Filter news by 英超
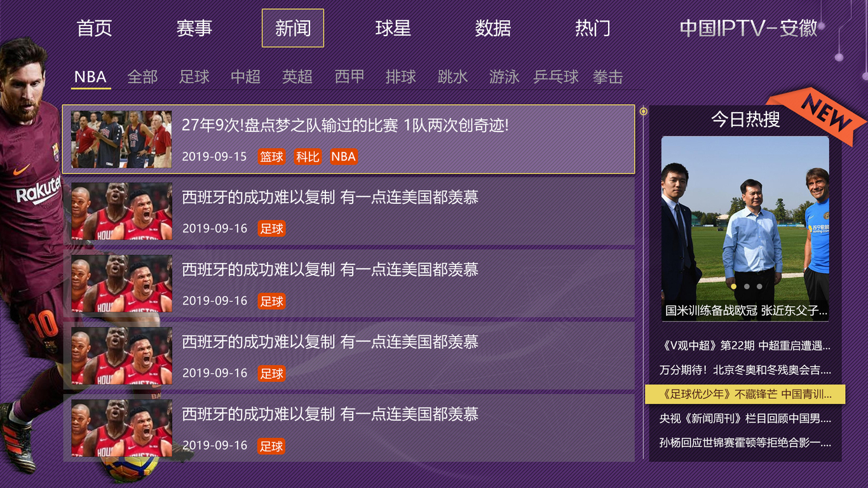Image resolution: width=868 pixels, height=488 pixels. pos(297,77)
